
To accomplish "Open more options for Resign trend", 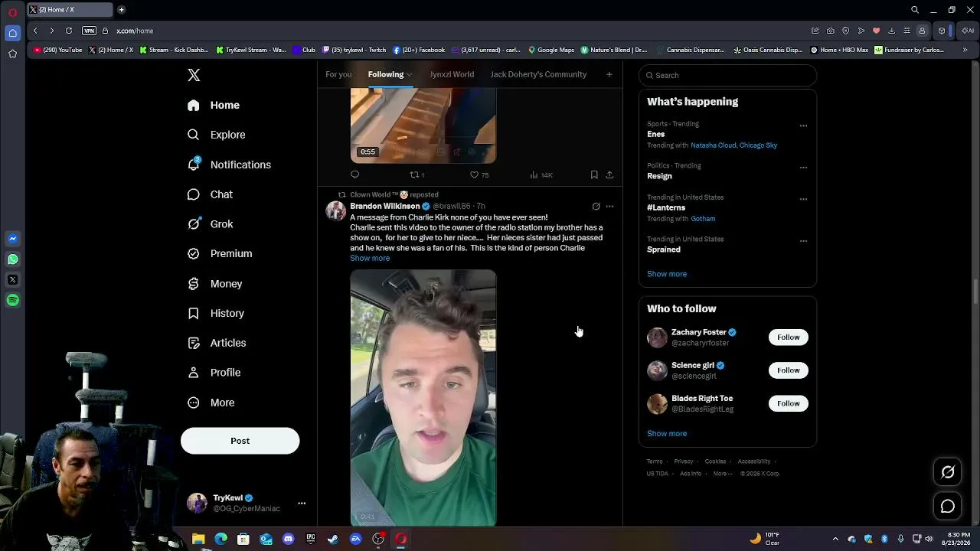I will tap(803, 167).
